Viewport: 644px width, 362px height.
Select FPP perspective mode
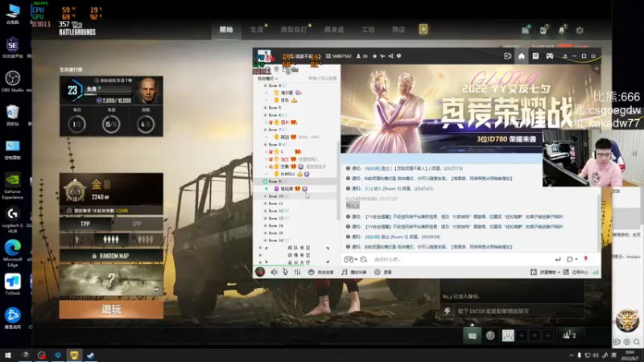137,224
